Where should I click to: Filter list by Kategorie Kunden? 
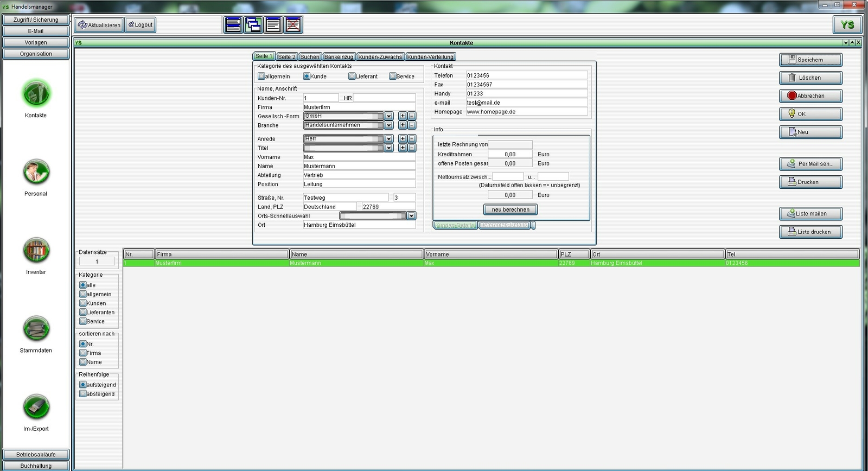tap(83, 303)
